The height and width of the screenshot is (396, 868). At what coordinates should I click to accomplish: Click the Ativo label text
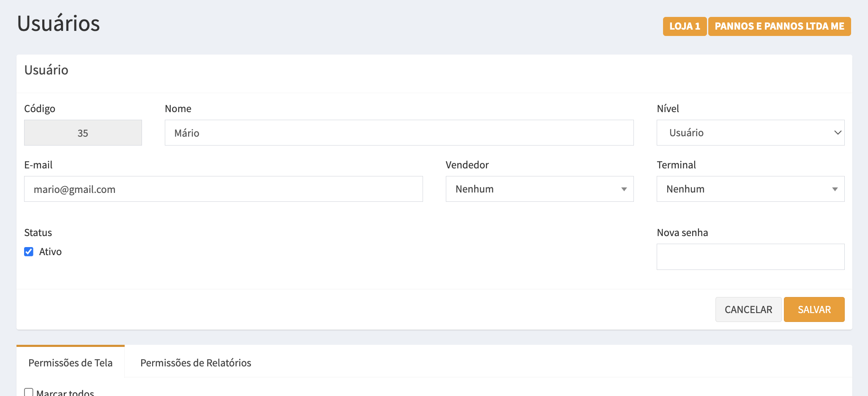(50, 252)
